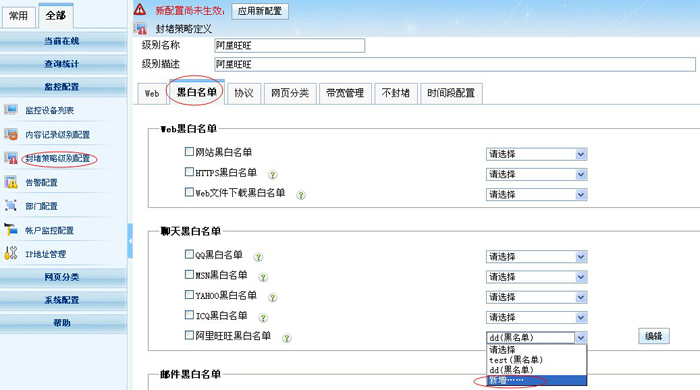Check the 阿里旺旺黑白名单 checkbox

pyautogui.click(x=189, y=335)
